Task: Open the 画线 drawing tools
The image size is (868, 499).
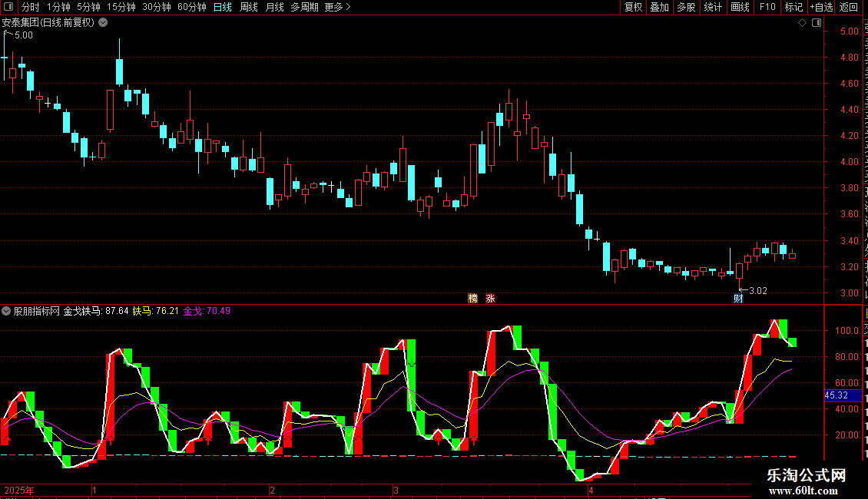Action: (x=740, y=7)
